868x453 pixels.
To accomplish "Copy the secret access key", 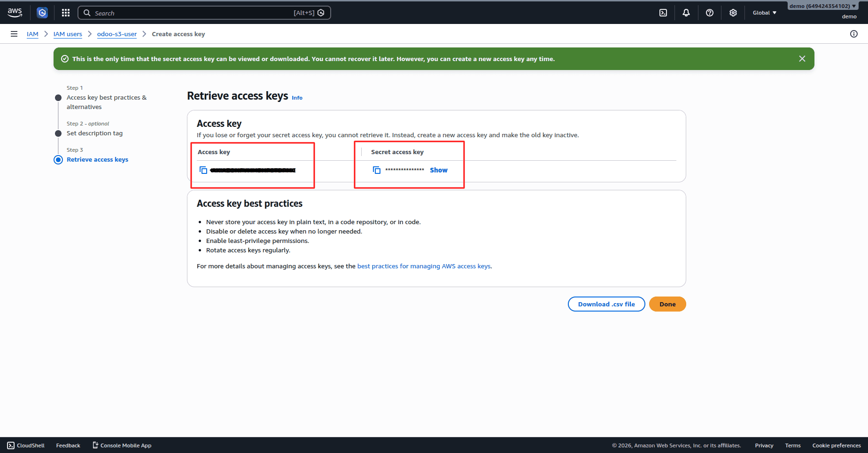I will [x=377, y=170].
